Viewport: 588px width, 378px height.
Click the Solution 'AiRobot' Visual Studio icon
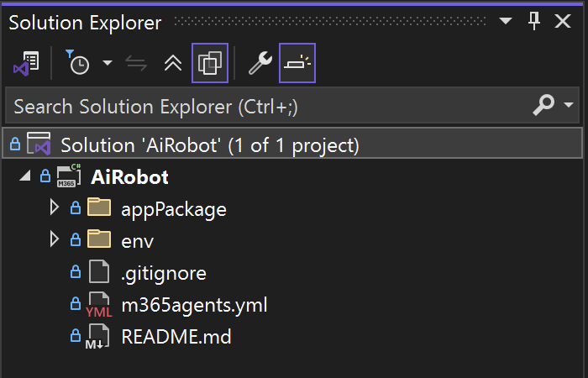pos(39,144)
